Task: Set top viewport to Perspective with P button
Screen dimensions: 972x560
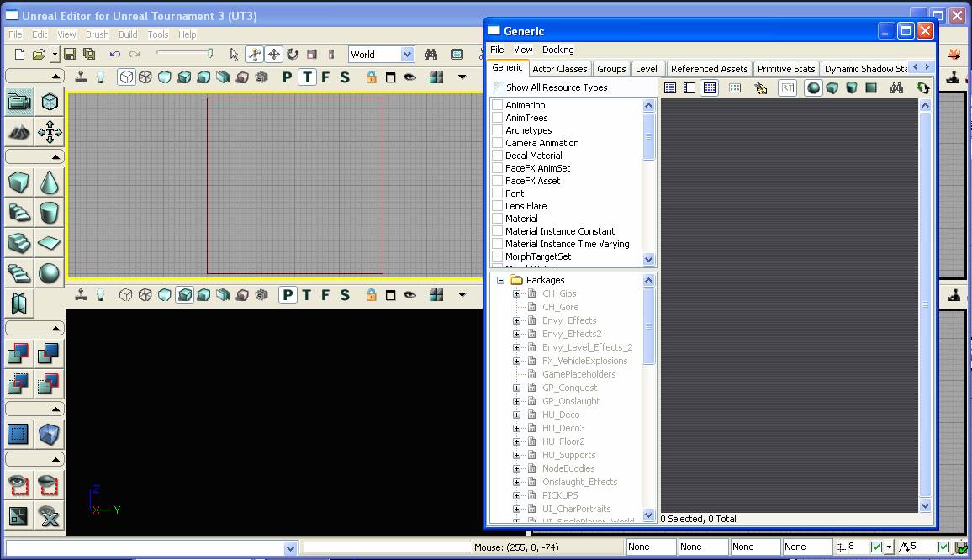Action: 287,77
